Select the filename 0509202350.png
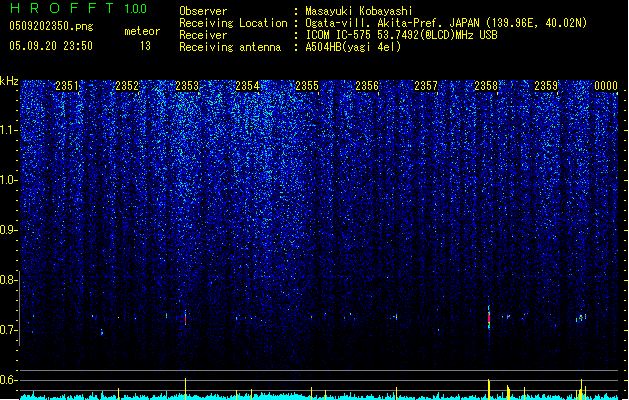The width and height of the screenshot is (629, 400). (x=51, y=26)
